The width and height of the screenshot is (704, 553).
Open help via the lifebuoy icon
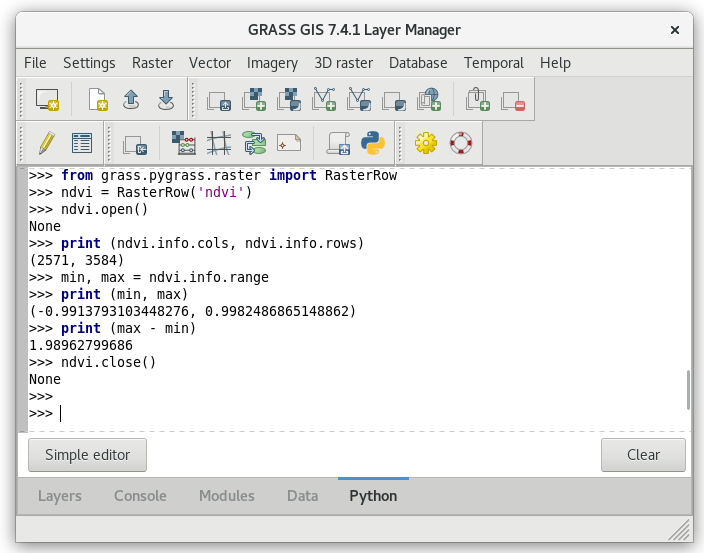click(x=461, y=143)
